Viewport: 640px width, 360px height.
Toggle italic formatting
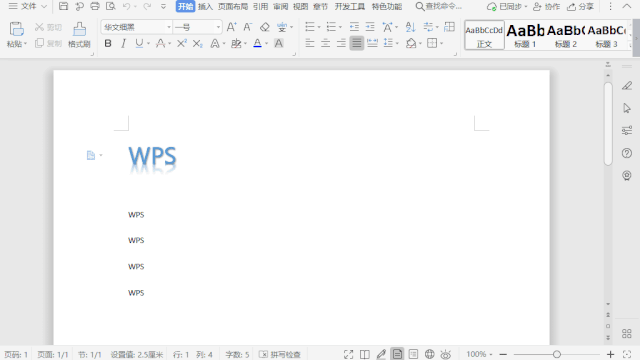pyautogui.click(x=123, y=43)
